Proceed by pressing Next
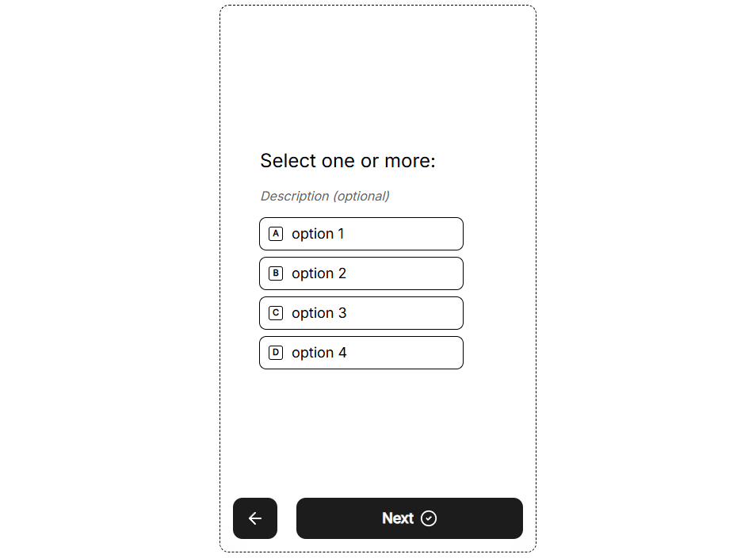Image resolution: width=756 pixels, height=558 pixels. (409, 518)
